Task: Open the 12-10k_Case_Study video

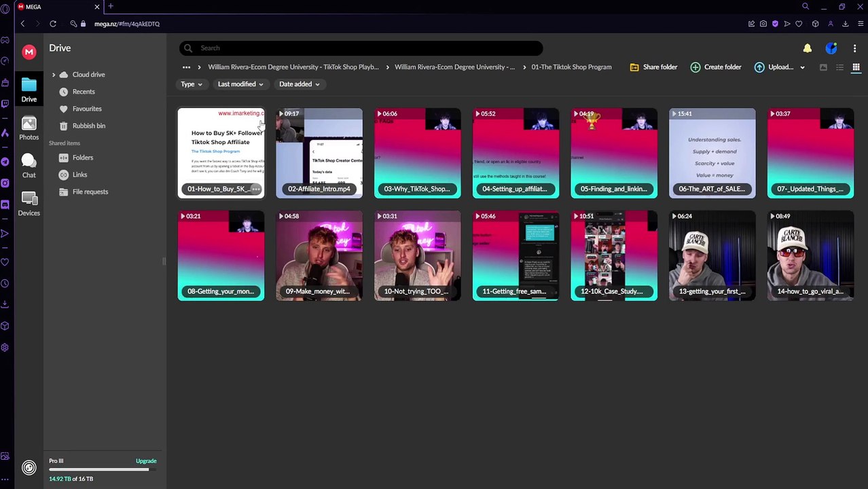Action: [614, 256]
